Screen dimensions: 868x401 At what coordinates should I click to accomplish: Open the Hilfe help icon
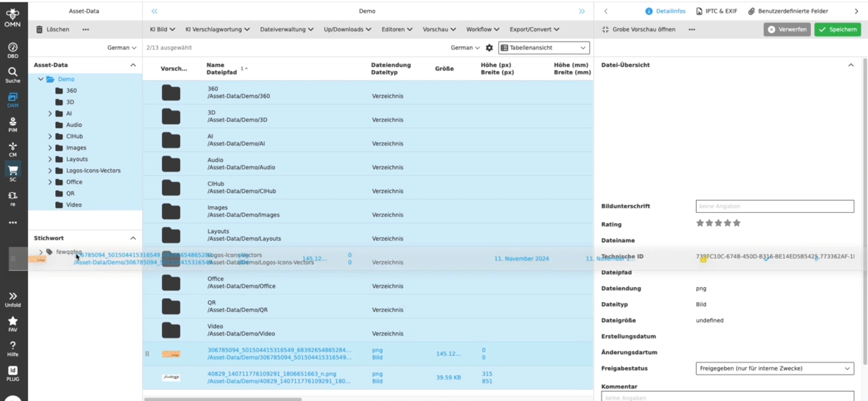13,348
